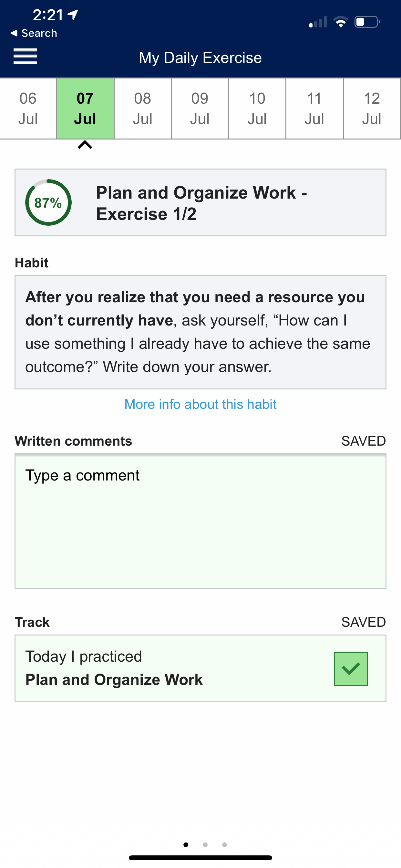Tap the second page indicator dot
The height and width of the screenshot is (868, 401).
[x=205, y=844]
